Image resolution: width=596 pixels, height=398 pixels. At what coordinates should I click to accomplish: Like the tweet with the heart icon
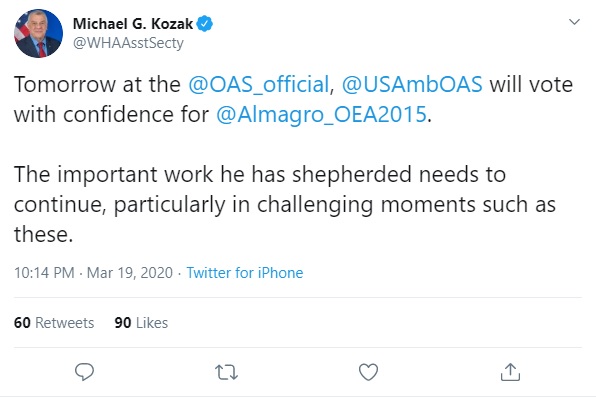coord(368,372)
